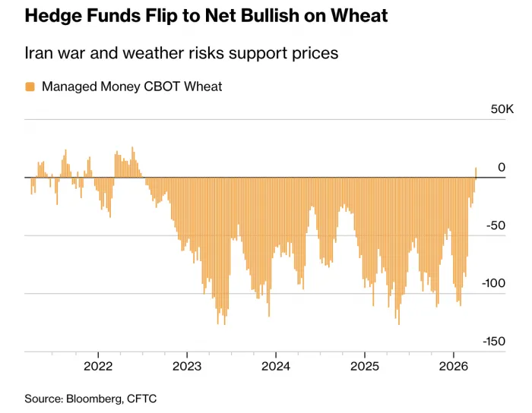Click the 2024 x-axis label
Viewport: 532px width, 413px height.
click(275, 366)
